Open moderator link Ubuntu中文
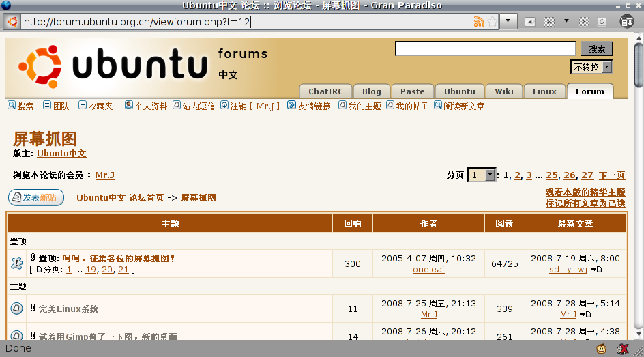This screenshot has height=357, width=644. point(61,154)
